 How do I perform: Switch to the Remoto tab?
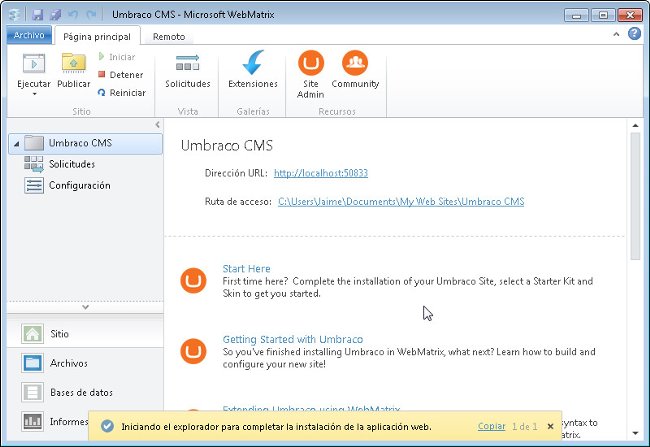click(169, 36)
